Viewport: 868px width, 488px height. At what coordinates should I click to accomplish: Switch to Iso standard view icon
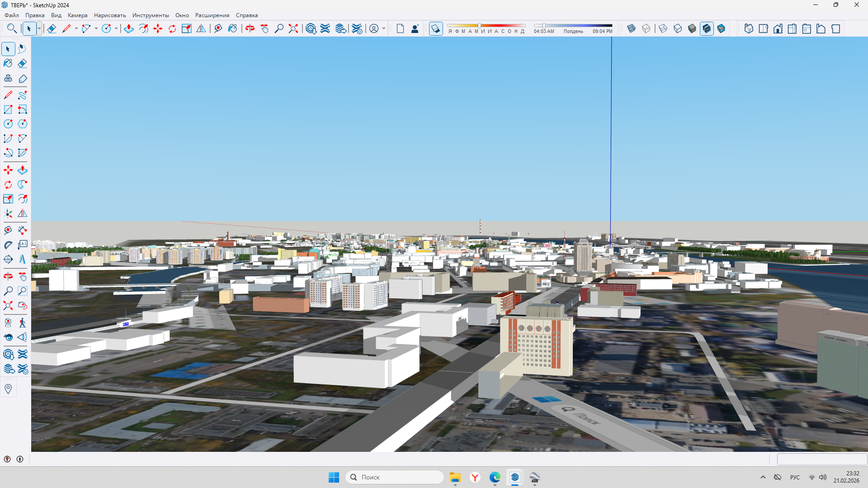click(x=749, y=29)
